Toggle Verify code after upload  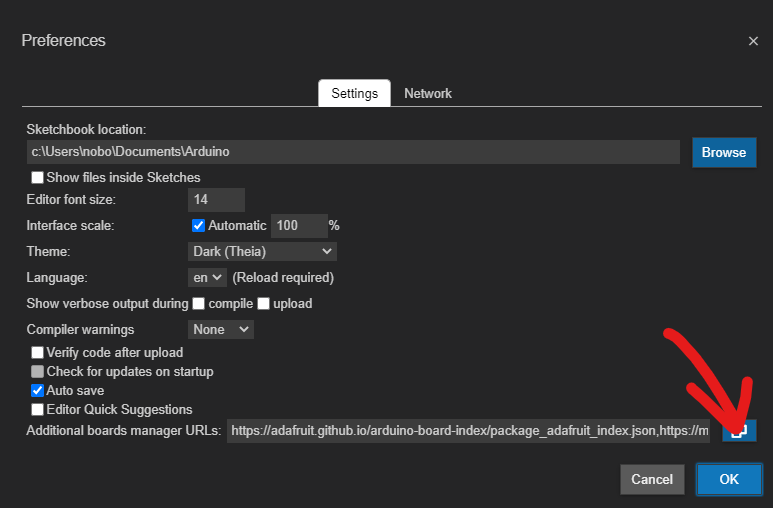coord(38,353)
